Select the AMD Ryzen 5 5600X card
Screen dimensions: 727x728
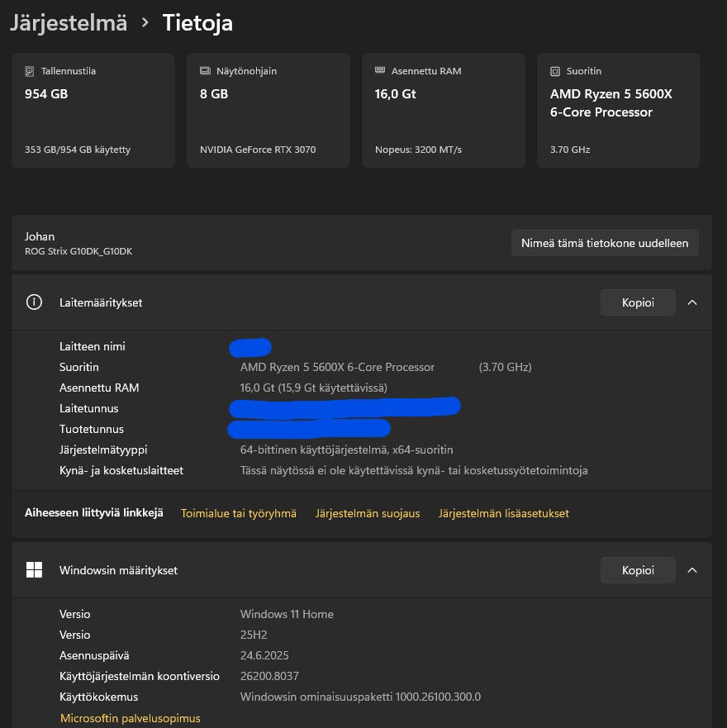tap(619, 111)
